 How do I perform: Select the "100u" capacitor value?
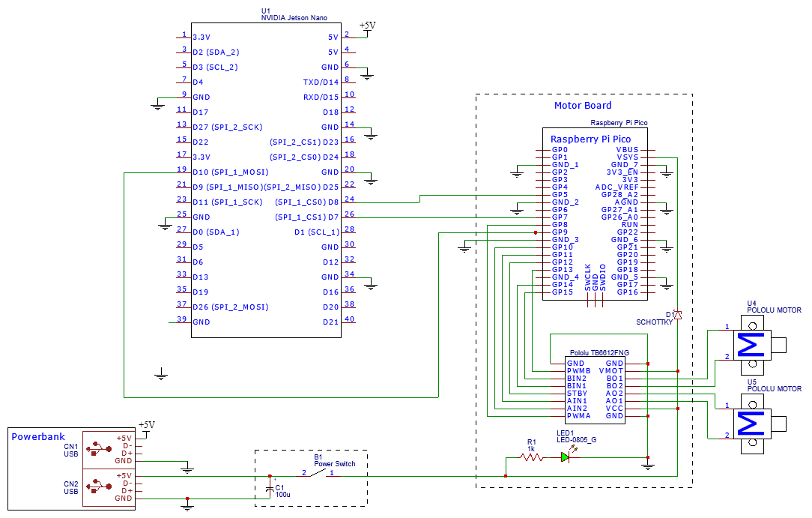[x=282, y=495]
